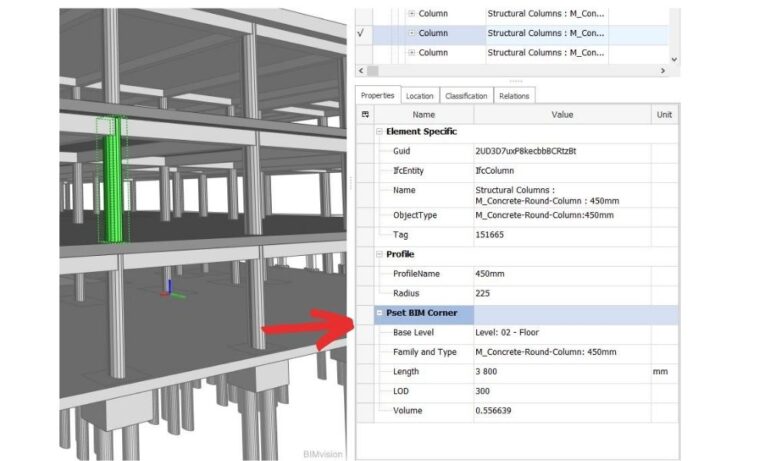Select the IfcEntity value IfcColumn
Viewport: 768px width, 461px height.
[495, 170]
